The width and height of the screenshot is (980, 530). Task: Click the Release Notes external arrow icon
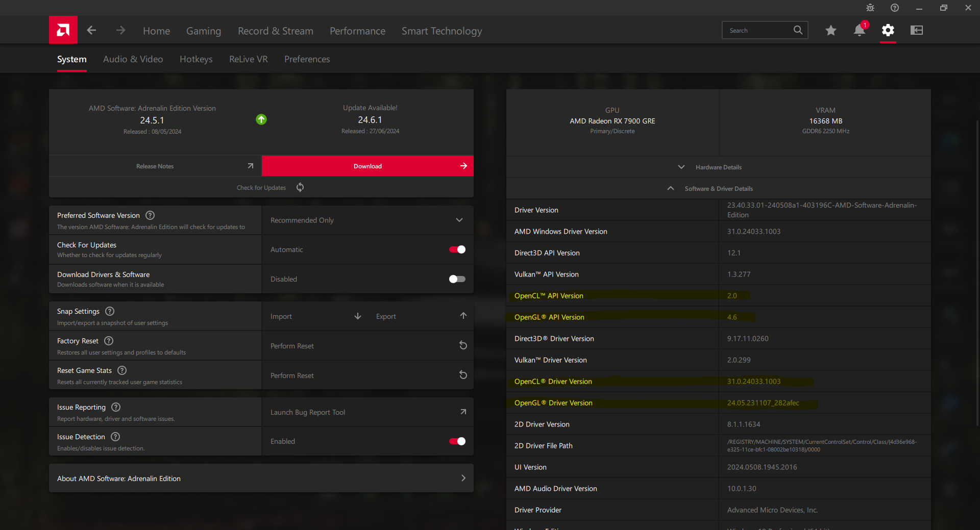point(250,166)
